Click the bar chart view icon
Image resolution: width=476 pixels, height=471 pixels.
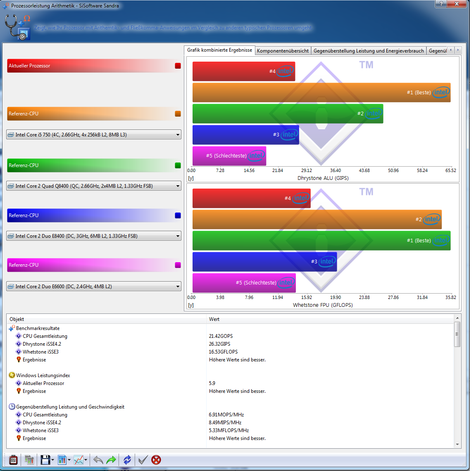coord(62,460)
